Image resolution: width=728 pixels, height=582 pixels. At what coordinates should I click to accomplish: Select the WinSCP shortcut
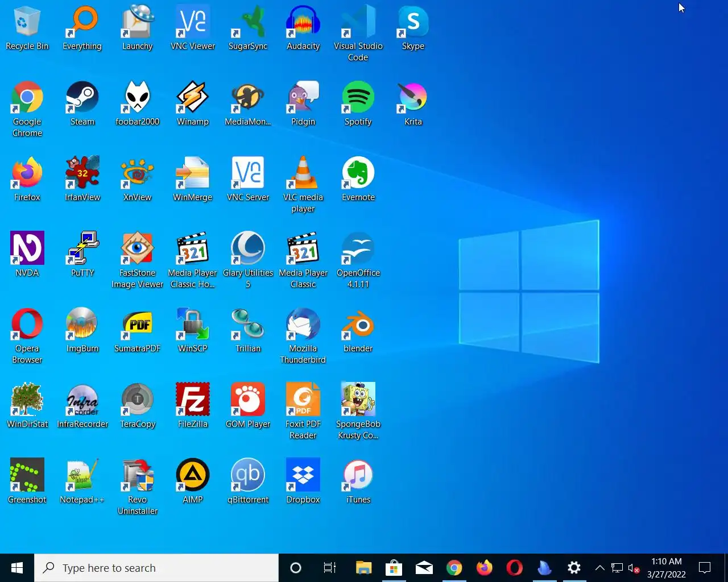click(192, 331)
